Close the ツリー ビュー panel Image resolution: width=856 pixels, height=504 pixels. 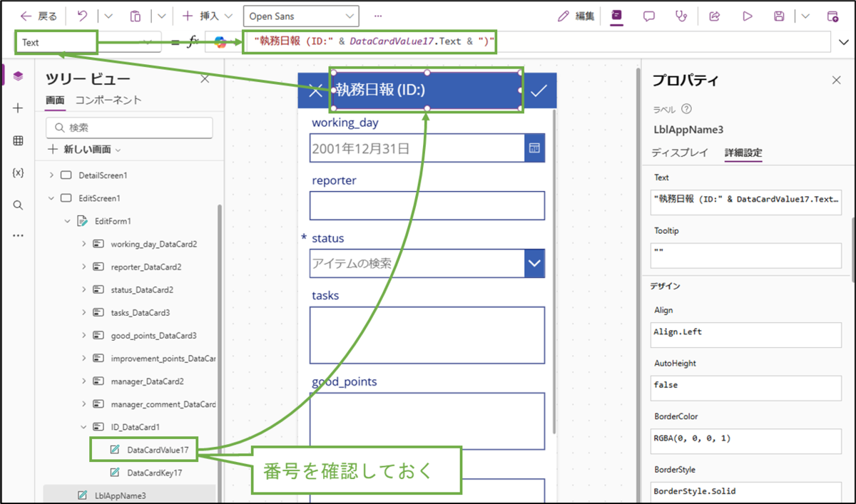click(205, 79)
